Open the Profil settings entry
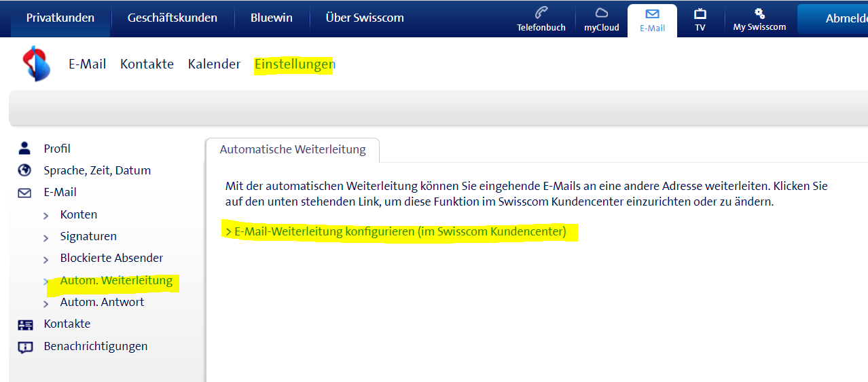868x382 pixels. click(x=57, y=149)
